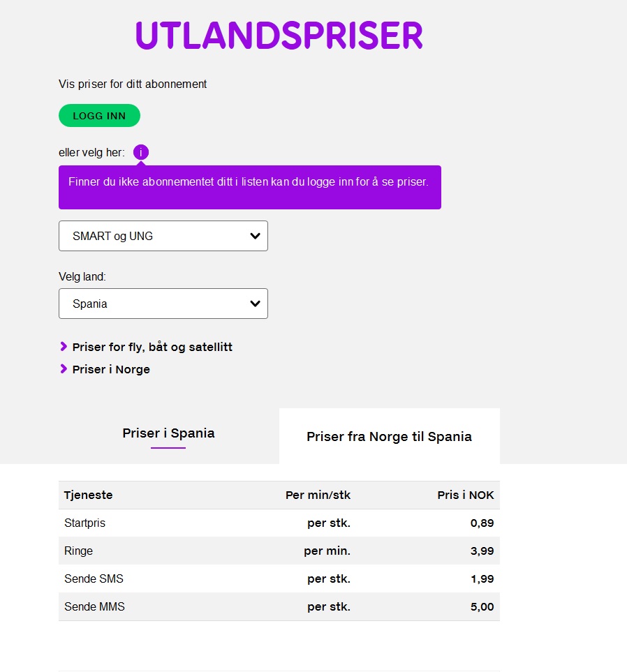Image resolution: width=627 pixels, height=672 pixels.
Task: Select the Startpris table row
Action: point(279,523)
